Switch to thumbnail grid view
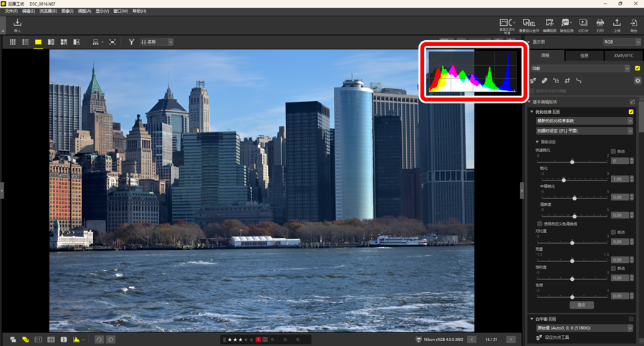Screen dimensions: 644x346 [x=12, y=42]
